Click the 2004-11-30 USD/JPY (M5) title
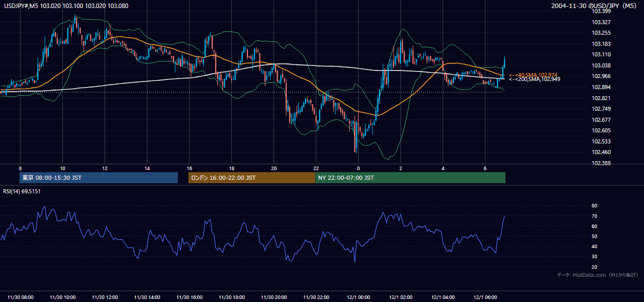Viewport: 644px width, 302px height. (x=595, y=6)
